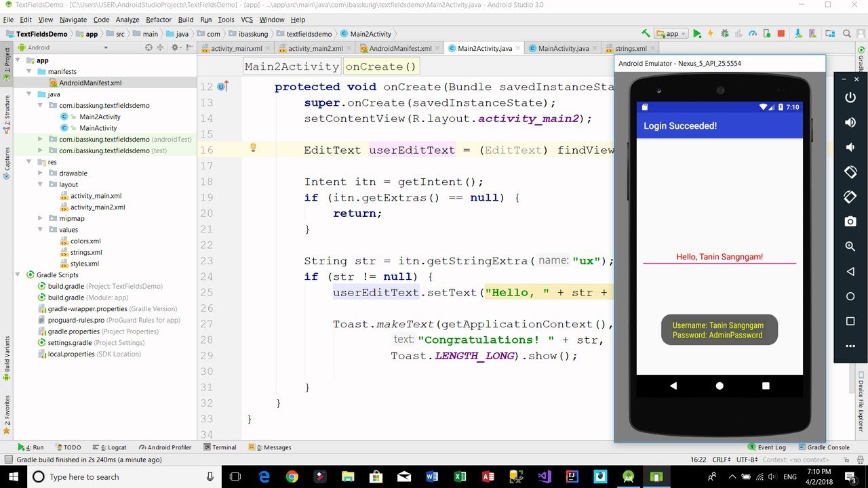Click emulator Rotate Right button
Image resolution: width=868 pixels, height=488 pixels.
pyautogui.click(x=850, y=197)
